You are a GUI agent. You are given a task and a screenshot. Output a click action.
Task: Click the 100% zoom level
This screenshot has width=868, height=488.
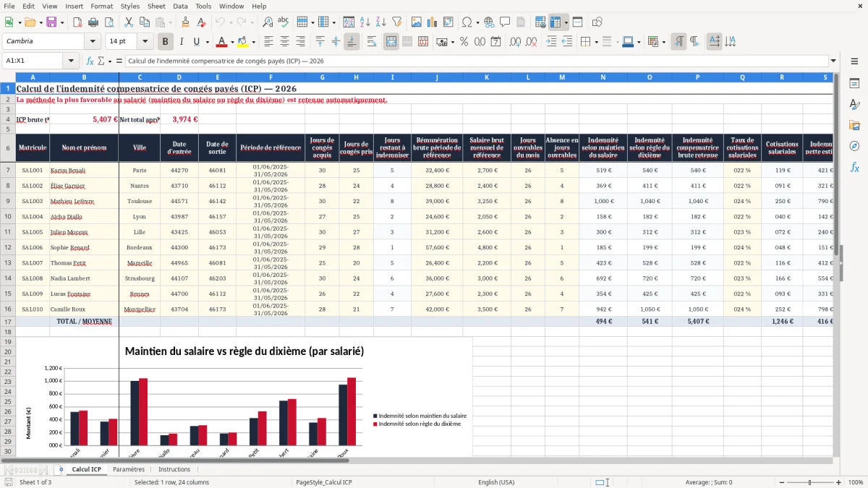coord(855,482)
